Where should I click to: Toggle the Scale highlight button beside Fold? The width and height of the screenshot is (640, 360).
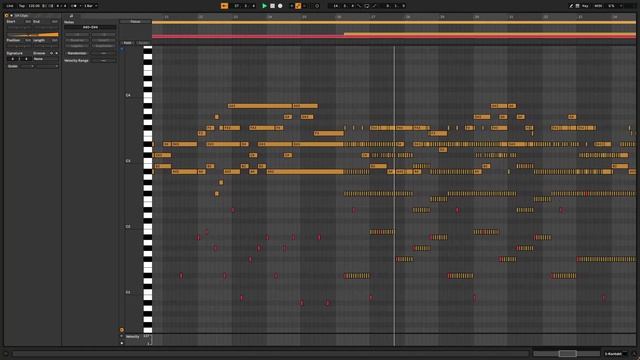[x=143, y=42]
